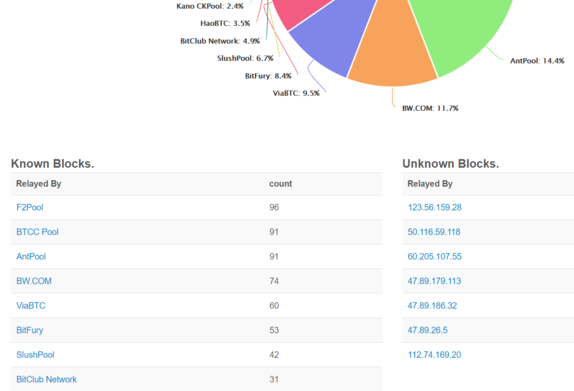Screen dimensions: 574x391
Task: Open IP address 47.89.26.5
Action: 428,330
